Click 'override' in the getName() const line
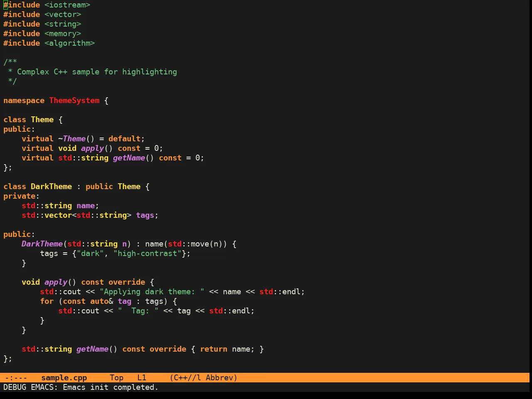 [168, 349]
